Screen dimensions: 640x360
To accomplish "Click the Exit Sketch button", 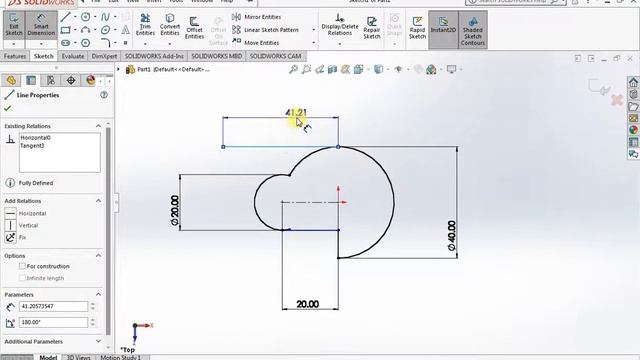I will point(14,25).
